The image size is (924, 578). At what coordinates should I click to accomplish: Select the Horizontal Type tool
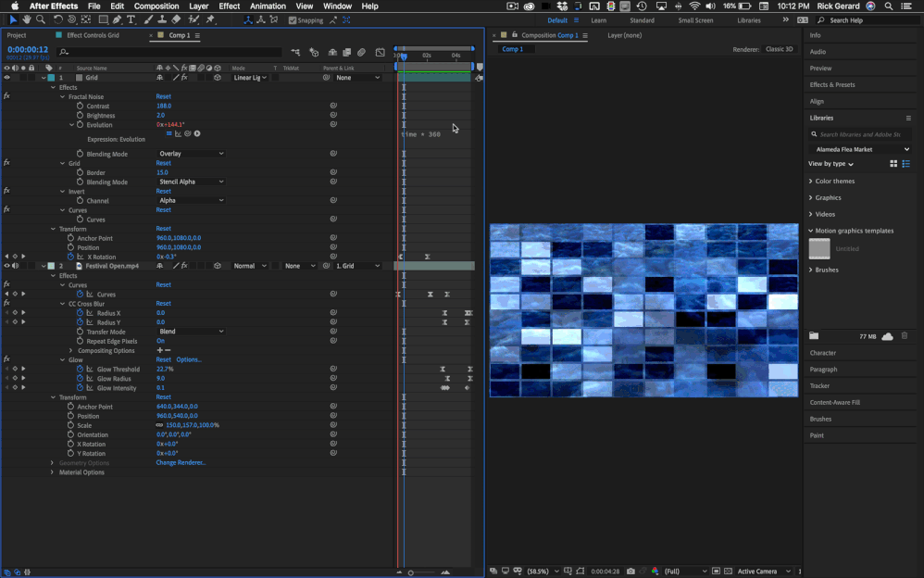tap(131, 19)
